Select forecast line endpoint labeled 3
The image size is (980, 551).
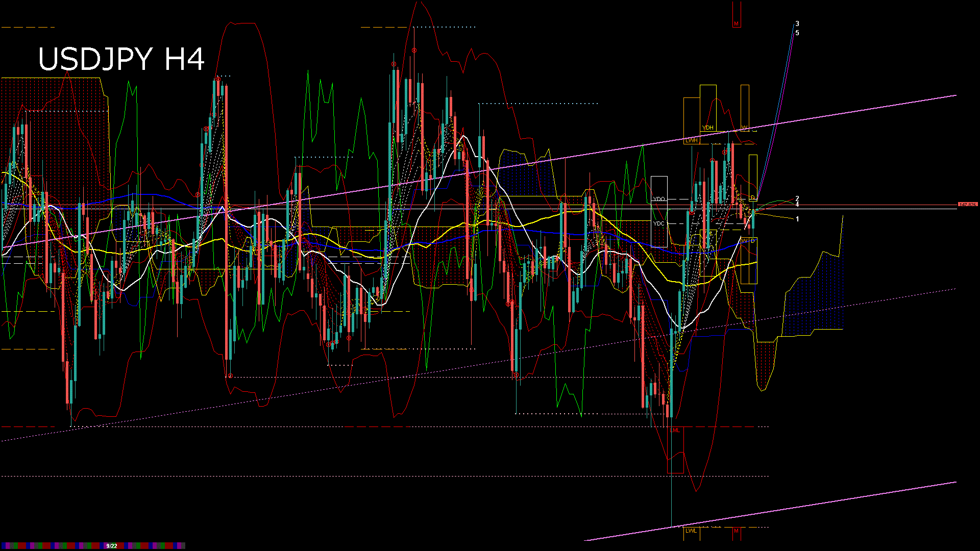pos(797,24)
